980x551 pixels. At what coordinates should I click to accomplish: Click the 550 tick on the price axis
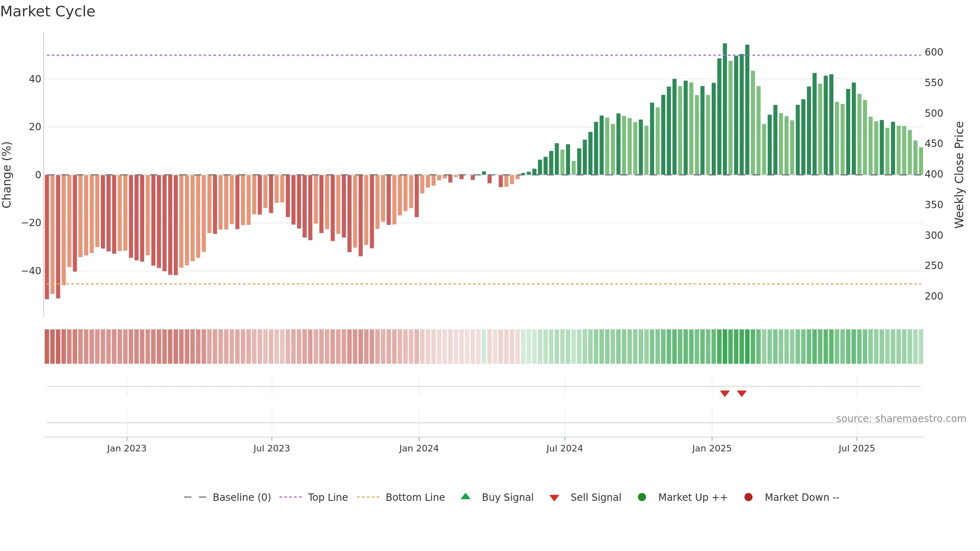click(934, 83)
